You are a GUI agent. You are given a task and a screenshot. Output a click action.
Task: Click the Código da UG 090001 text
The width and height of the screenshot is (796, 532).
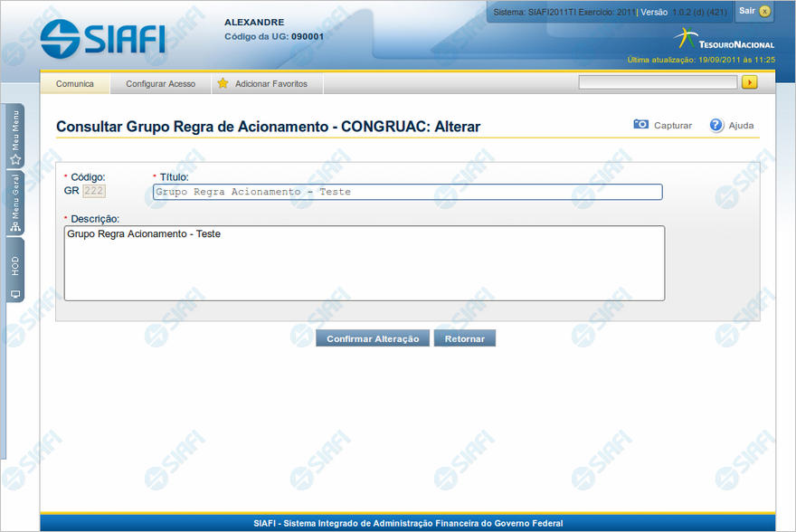pos(273,36)
